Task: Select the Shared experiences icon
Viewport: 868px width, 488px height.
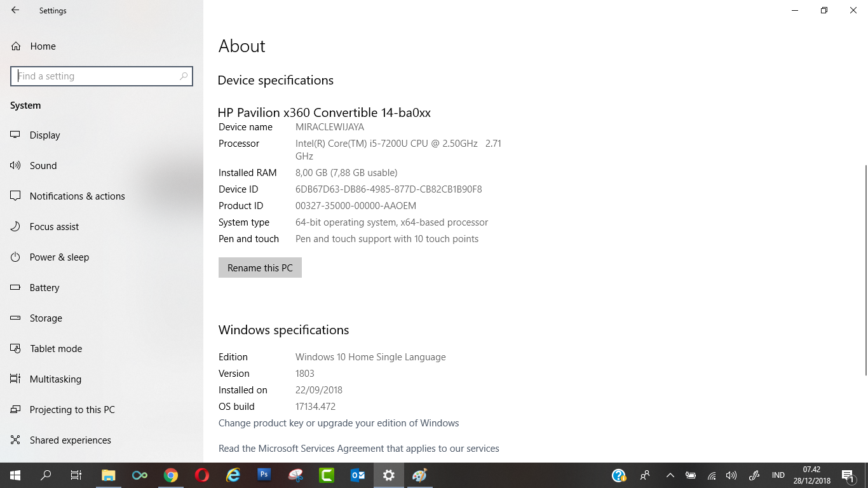Action: 16,440
